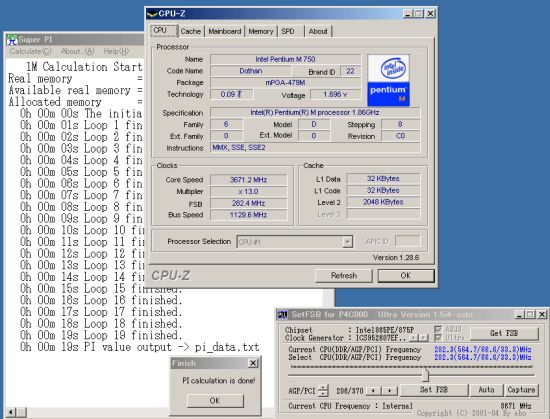This screenshot has height=419, width=550.
Task: Click the 1M Calculation Start line
Action: click(84, 67)
